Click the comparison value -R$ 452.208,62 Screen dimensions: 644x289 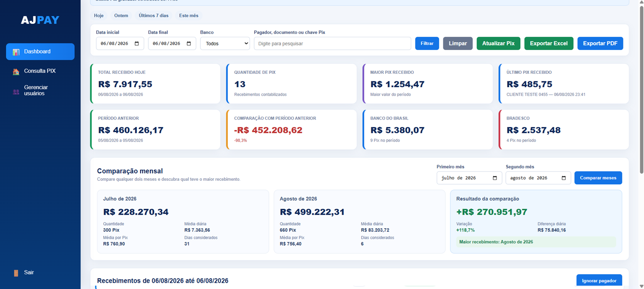coord(268,130)
